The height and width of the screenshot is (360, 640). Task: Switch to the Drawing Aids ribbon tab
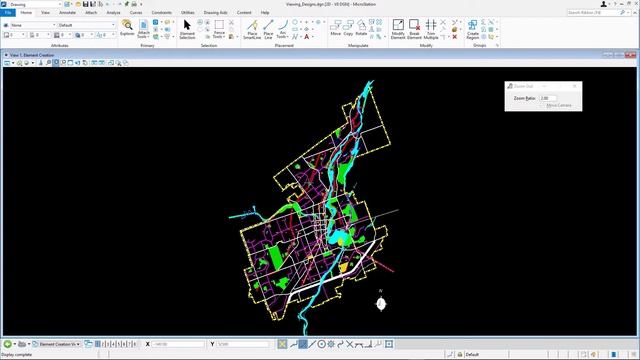click(216, 13)
